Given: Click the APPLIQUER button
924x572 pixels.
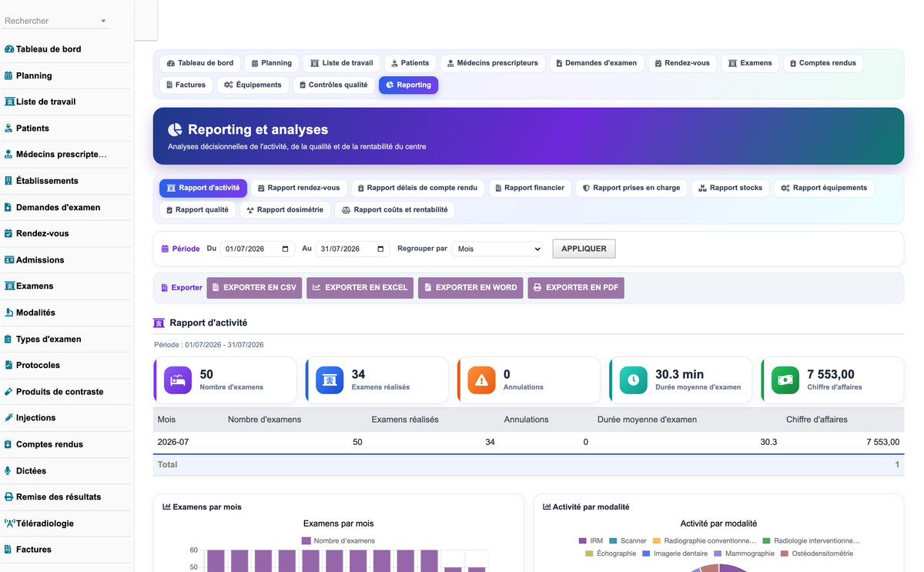Looking at the screenshot, I should (x=584, y=249).
